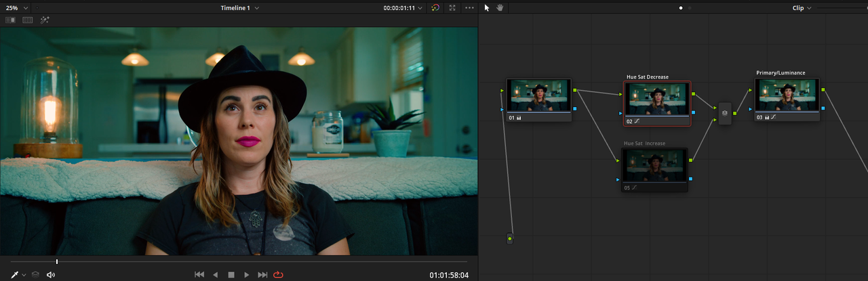Click node 03 green RGB input connector

click(750, 90)
